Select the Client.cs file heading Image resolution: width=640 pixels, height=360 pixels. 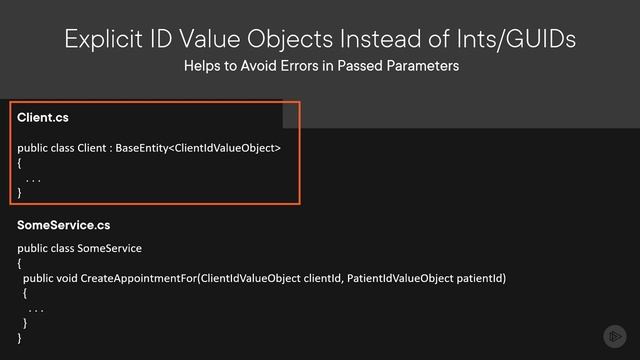click(x=43, y=118)
